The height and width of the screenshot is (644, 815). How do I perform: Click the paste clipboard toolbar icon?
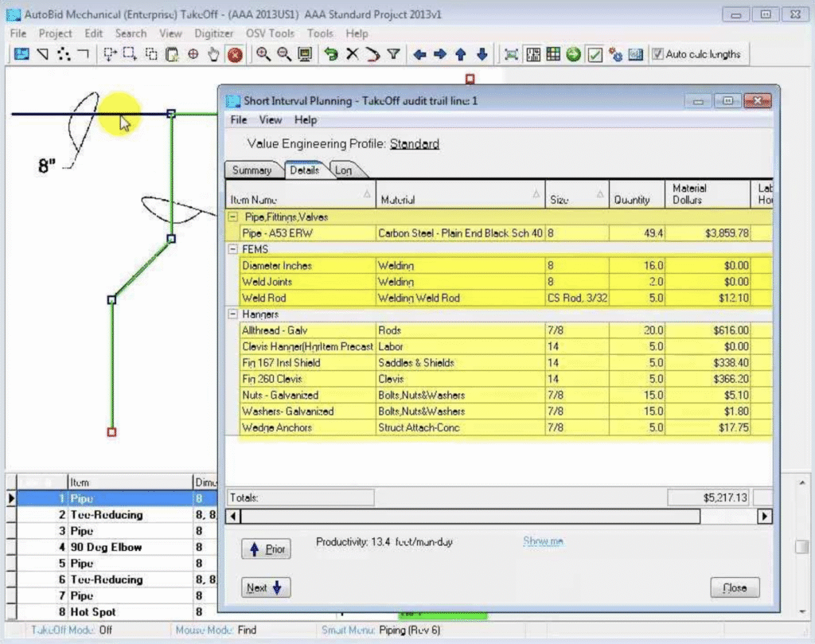[172, 54]
